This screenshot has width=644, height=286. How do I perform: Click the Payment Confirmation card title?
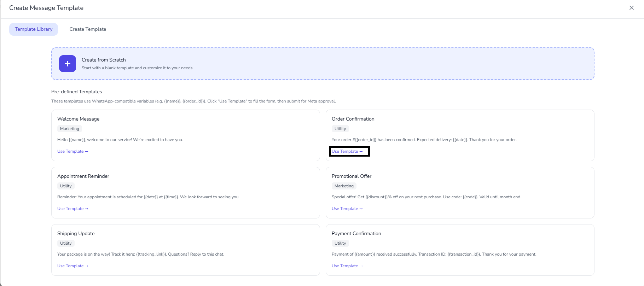pos(356,233)
